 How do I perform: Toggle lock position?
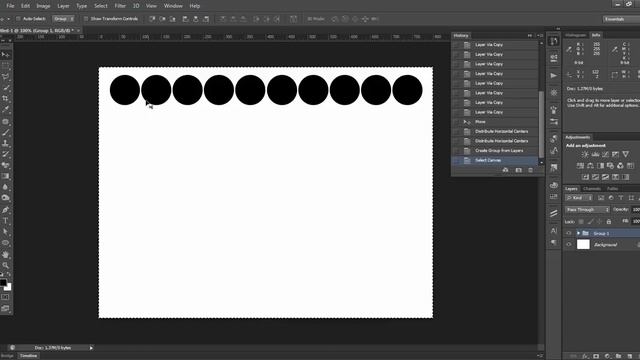[x=599, y=222]
